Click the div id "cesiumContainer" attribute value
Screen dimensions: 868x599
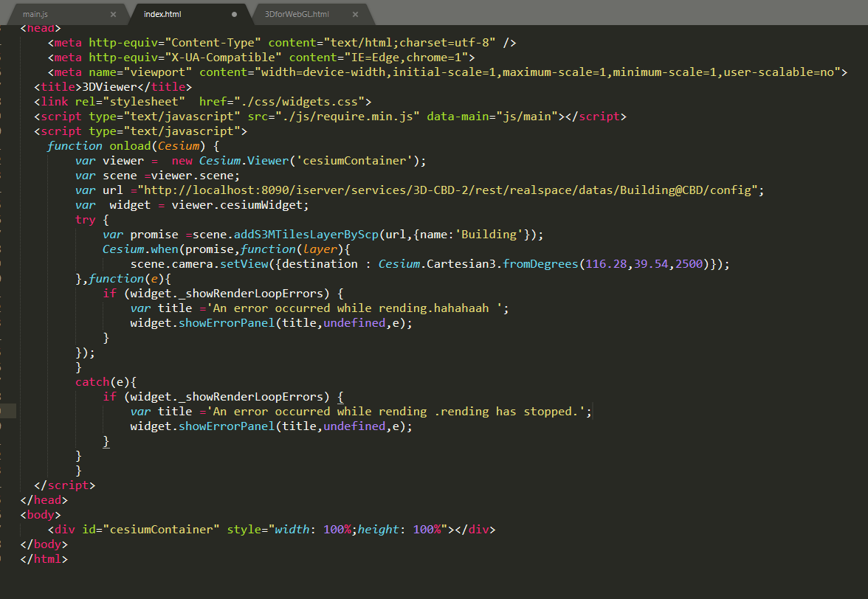pos(161,530)
